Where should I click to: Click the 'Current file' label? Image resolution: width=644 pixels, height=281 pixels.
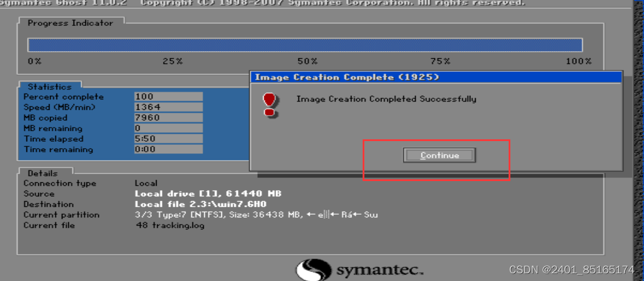[49, 225]
